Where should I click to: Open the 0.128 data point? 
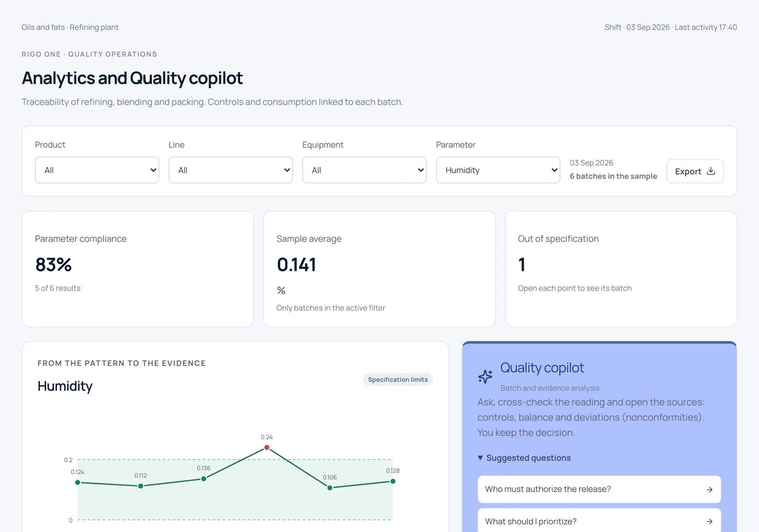click(393, 481)
